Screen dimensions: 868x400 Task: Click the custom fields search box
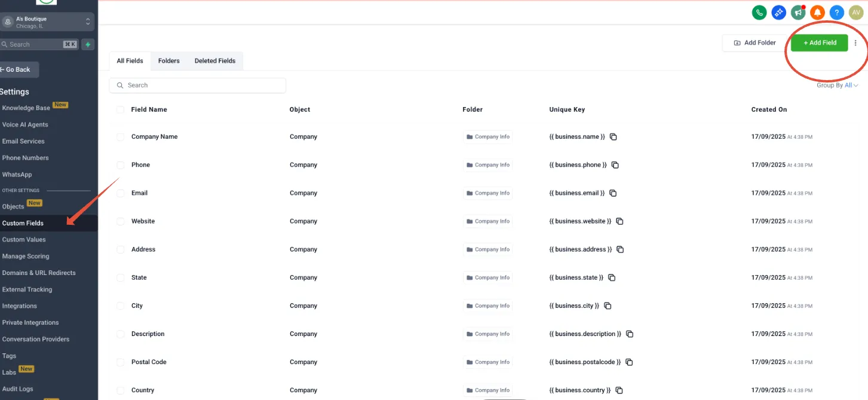pos(198,86)
